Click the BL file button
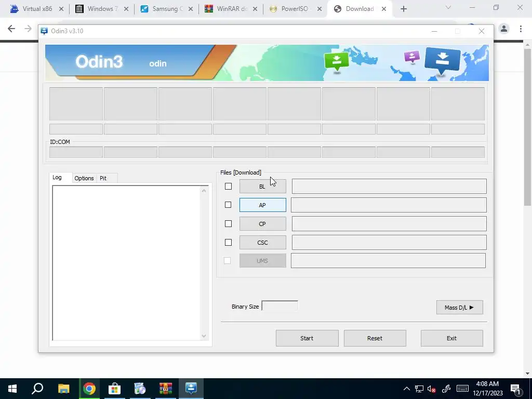532x399 pixels. [x=262, y=187]
